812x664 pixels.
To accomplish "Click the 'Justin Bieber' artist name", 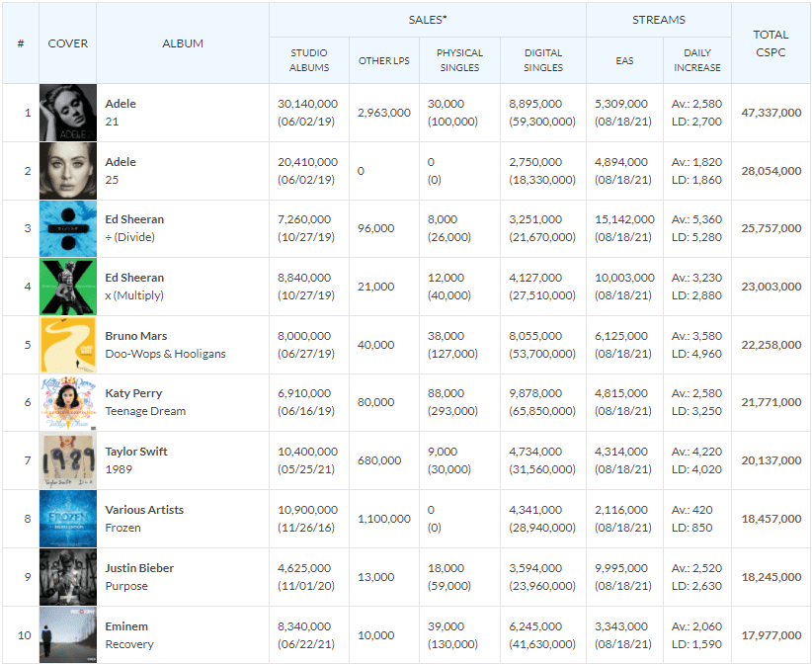I will coord(139,568).
